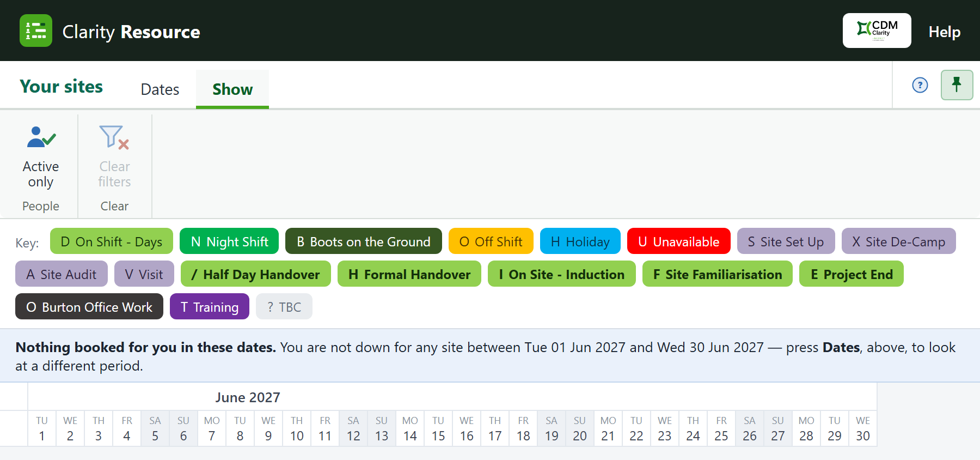Select the Show tab
Image resolution: width=980 pixels, height=460 pixels.
(232, 89)
